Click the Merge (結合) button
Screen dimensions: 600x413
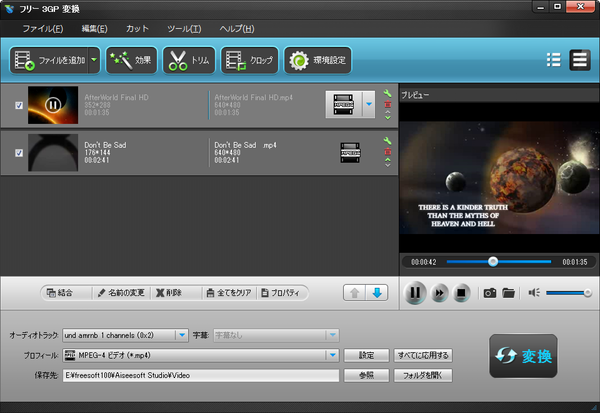[x=60, y=293]
